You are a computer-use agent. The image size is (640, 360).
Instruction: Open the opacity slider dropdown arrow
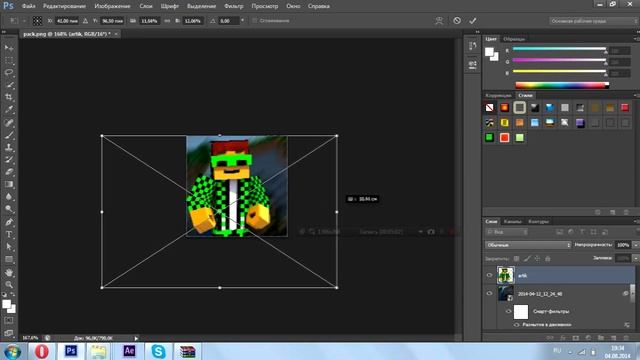(x=636, y=245)
